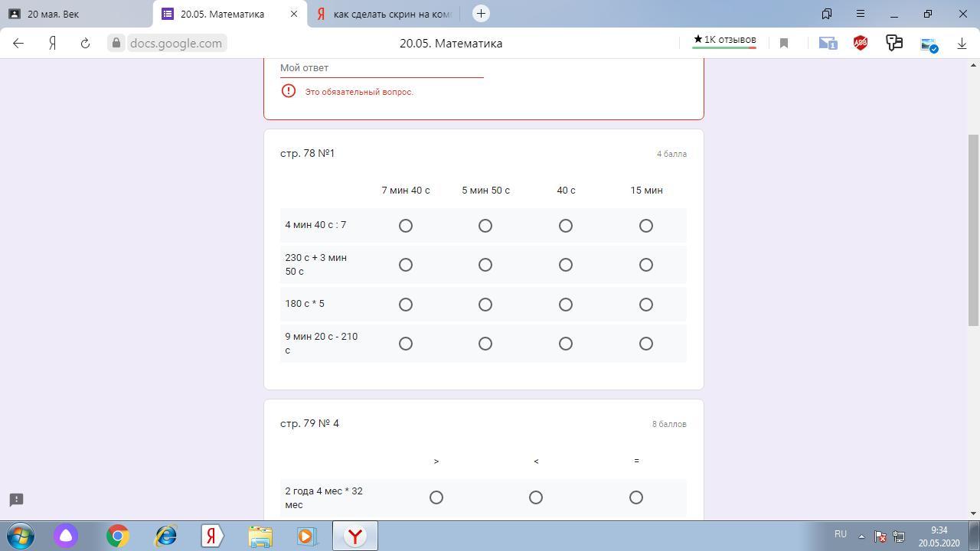Select '15 мин' for '9 мин 20 с - 210 с'
The height and width of the screenshot is (551, 980).
pos(646,344)
